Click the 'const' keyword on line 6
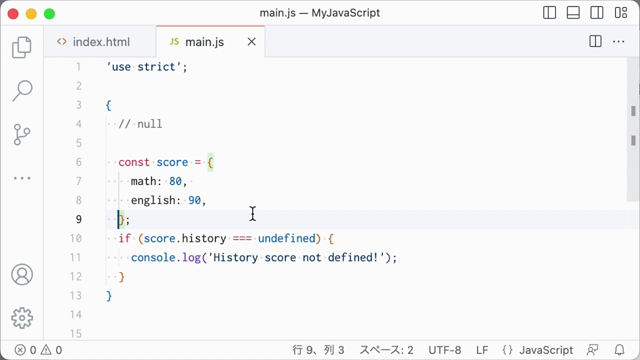This screenshot has height=360, width=640. coord(134,162)
